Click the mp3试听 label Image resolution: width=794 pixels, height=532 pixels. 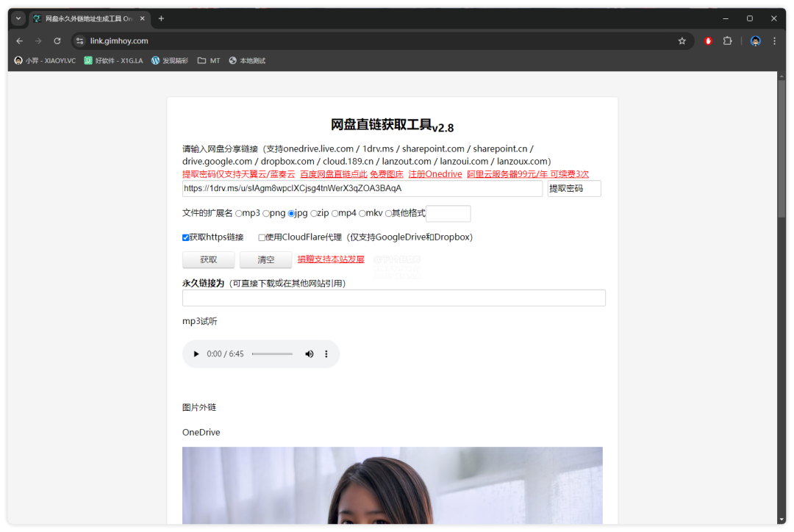pos(199,321)
